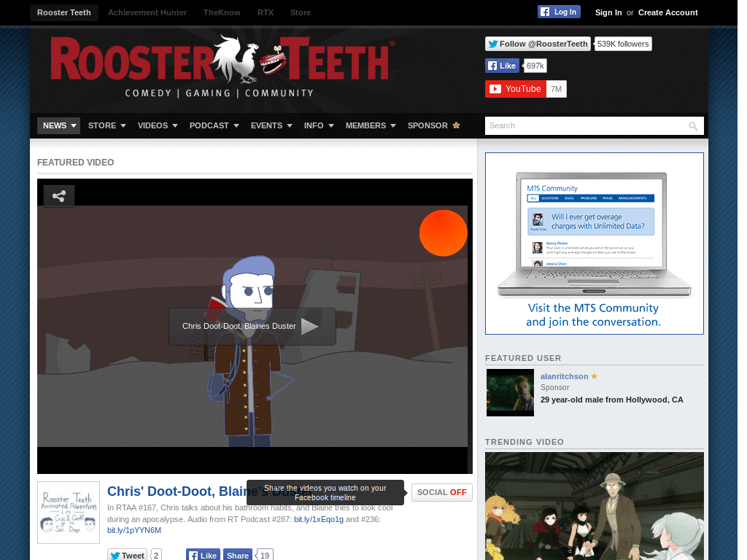The width and height of the screenshot is (747, 560).
Task: Open the bit.ly/1pYYN6M link
Action: pyautogui.click(x=134, y=531)
